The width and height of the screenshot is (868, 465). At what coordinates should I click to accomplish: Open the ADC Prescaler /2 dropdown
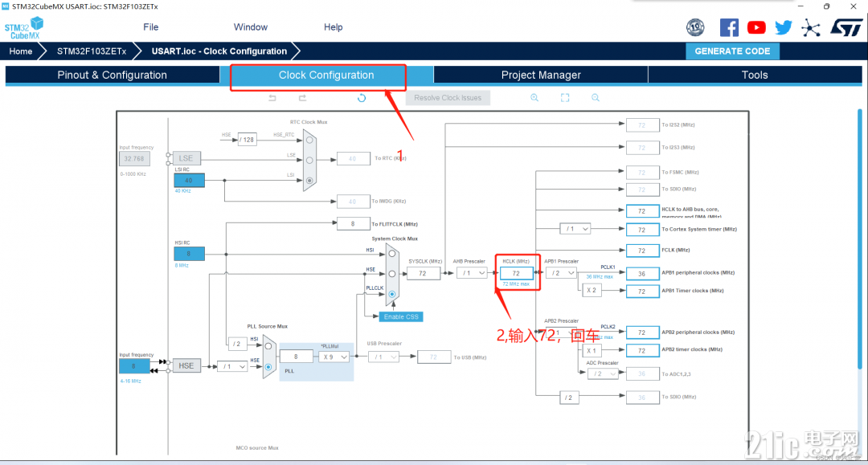click(x=603, y=373)
